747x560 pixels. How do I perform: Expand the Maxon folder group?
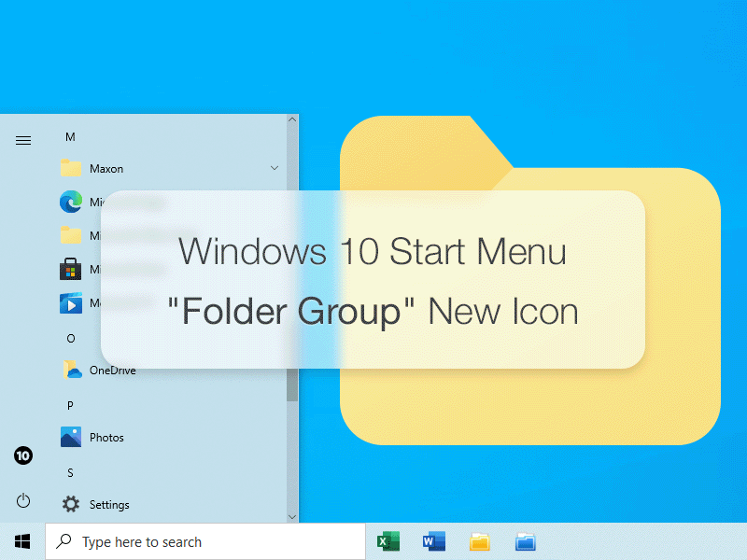coord(275,168)
